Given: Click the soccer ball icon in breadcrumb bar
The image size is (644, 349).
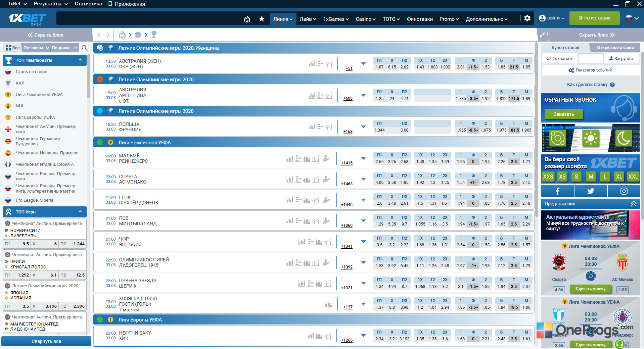Looking at the screenshot, I should (138, 35).
